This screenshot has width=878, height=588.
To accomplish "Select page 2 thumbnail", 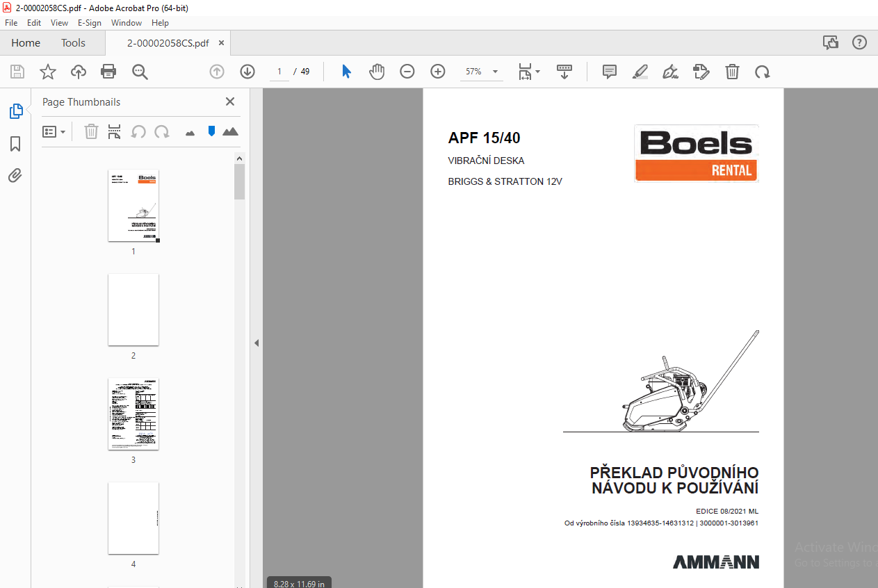I will pyautogui.click(x=133, y=310).
